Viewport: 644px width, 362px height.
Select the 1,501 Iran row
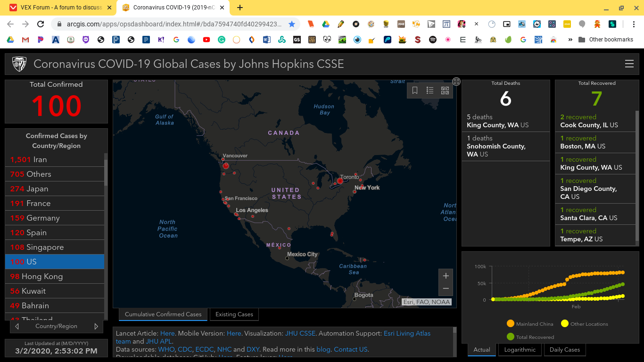(55, 159)
